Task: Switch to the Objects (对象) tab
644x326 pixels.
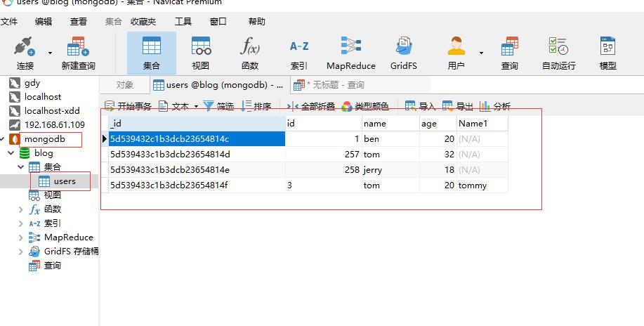Action: (125, 85)
